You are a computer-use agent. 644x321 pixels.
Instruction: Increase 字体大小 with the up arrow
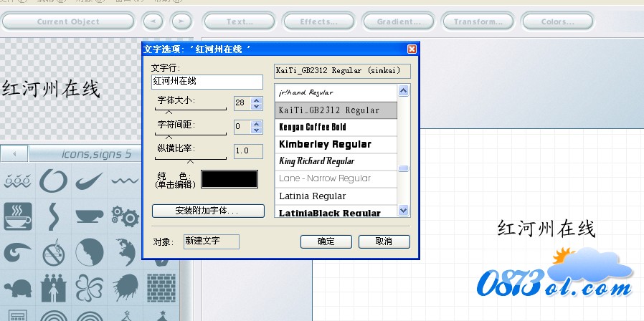coord(257,100)
